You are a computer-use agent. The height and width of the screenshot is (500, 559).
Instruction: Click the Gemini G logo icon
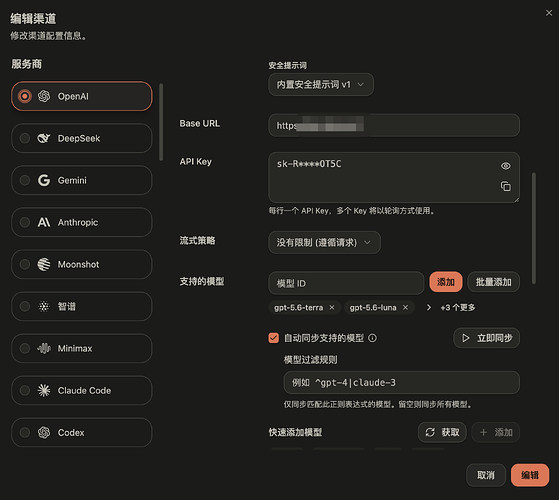click(x=44, y=180)
